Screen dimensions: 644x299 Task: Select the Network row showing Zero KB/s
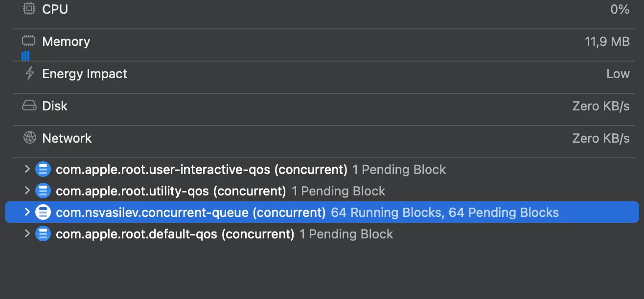tap(318, 138)
